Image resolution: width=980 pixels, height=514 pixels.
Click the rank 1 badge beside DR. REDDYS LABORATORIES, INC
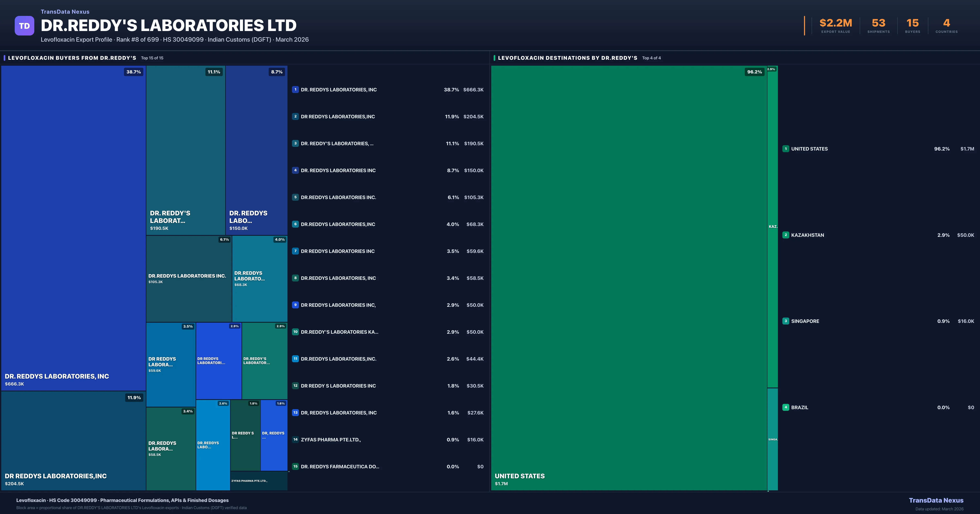[x=296, y=89]
